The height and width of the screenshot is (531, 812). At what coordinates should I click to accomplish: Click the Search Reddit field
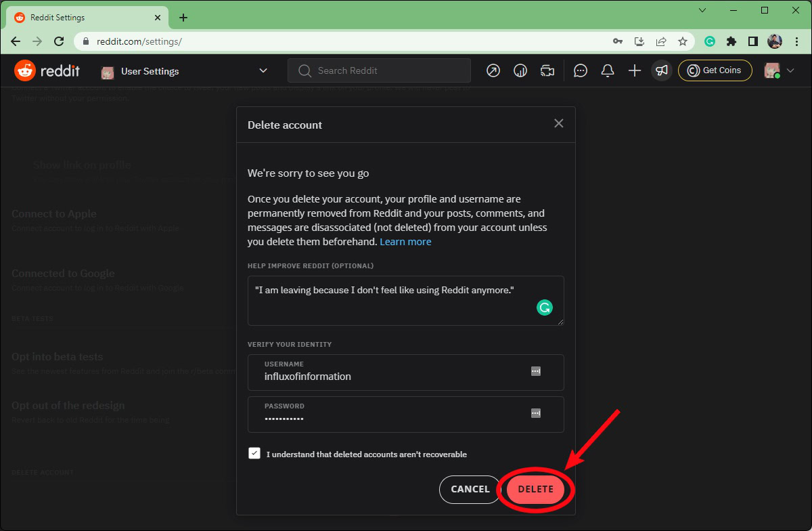pyautogui.click(x=379, y=70)
